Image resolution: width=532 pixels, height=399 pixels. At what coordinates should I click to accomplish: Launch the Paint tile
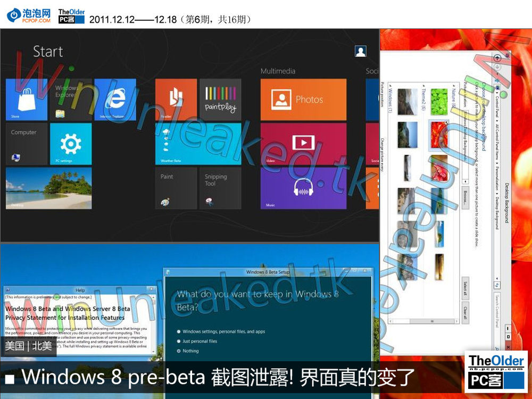point(176,188)
